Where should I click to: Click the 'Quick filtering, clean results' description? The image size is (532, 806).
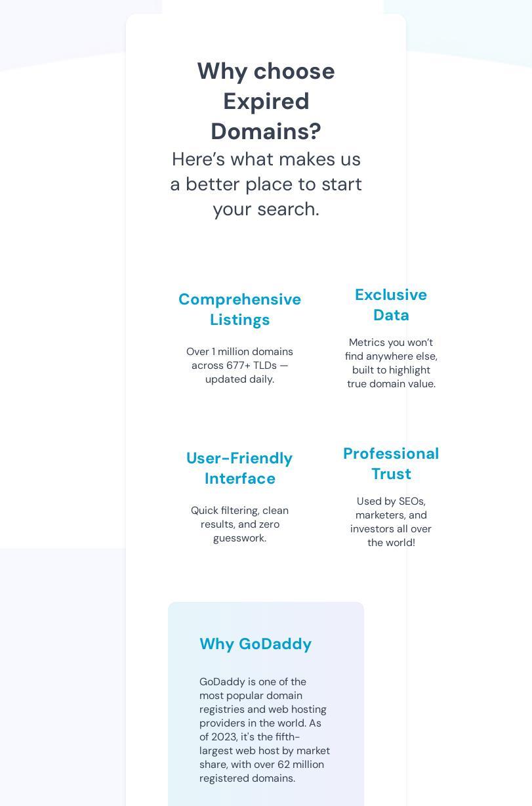coord(239,524)
